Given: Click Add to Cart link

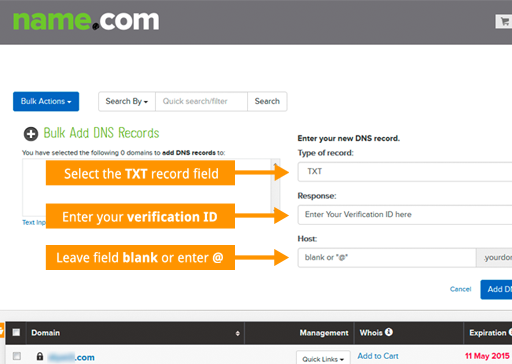Looking at the screenshot, I should [x=378, y=356].
